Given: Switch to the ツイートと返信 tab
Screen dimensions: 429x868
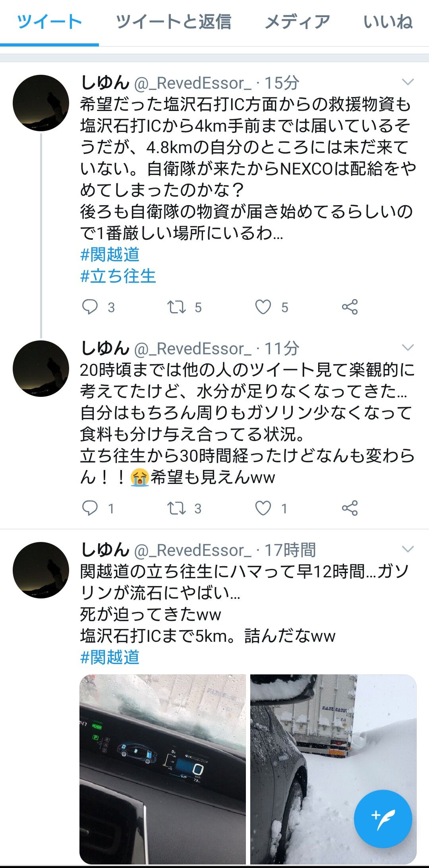Looking at the screenshot, I should [173, 22].
